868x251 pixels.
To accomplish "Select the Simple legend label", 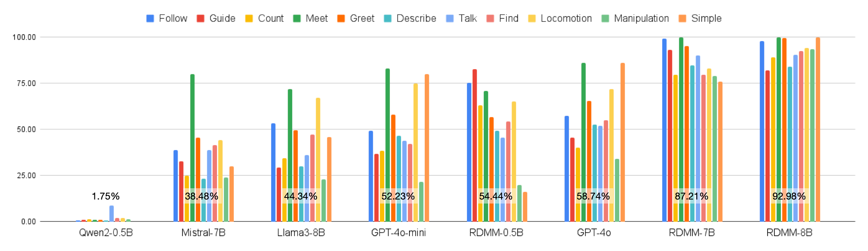I will (706, 19).
